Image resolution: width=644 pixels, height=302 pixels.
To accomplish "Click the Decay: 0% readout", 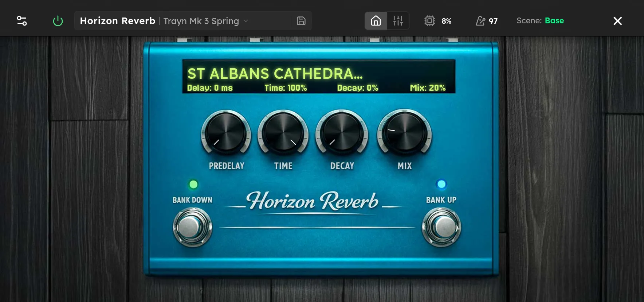I will (357, 88).
